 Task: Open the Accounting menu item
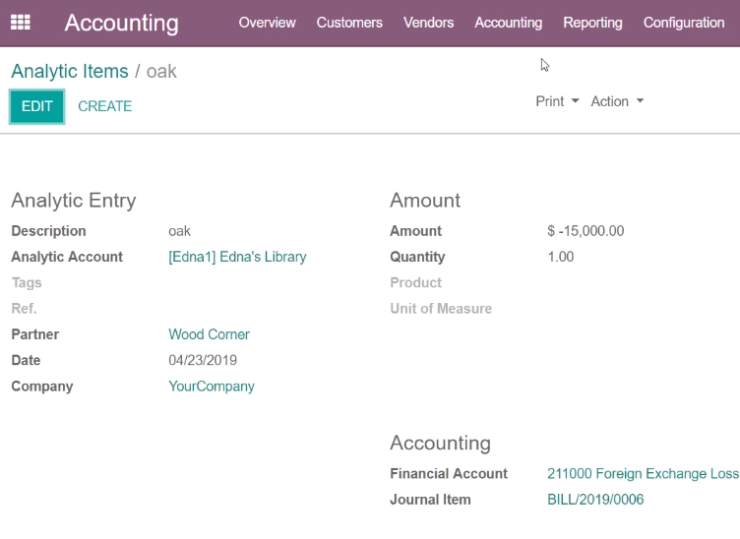pos(508,23)
